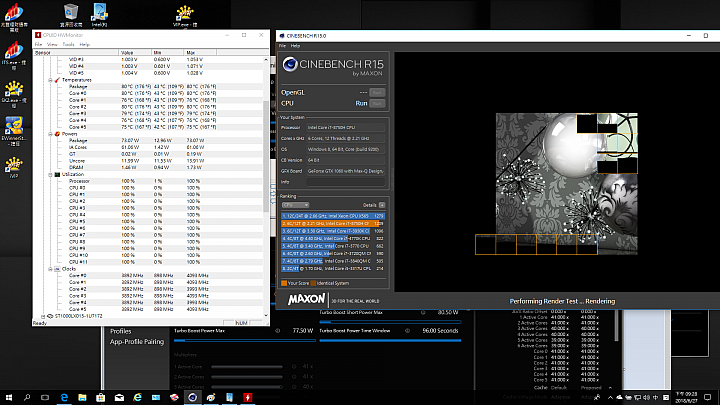Show hidden system tray icons
Viewport: 720px width, 405px height.
(610, 398)
